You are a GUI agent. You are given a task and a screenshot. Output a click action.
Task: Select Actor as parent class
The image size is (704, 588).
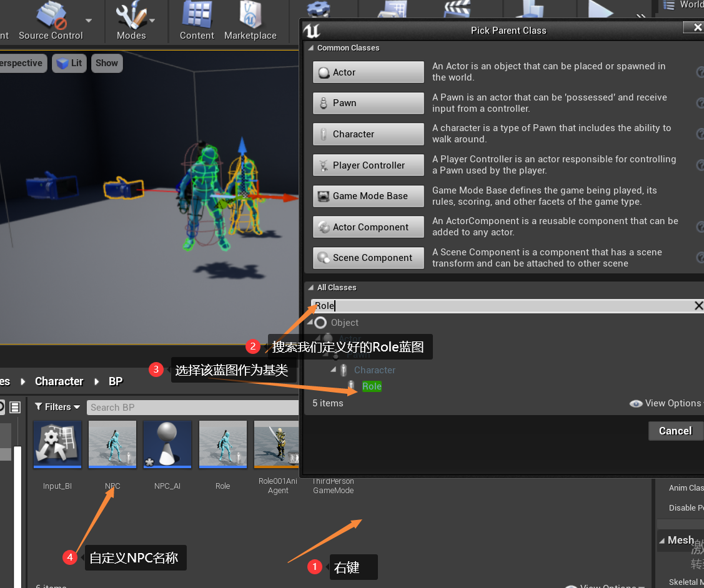368,72
